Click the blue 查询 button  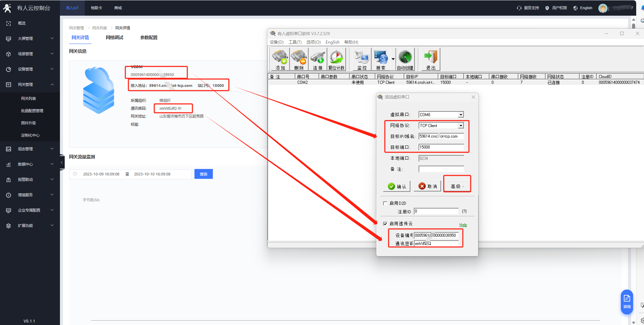coord(204,174)
